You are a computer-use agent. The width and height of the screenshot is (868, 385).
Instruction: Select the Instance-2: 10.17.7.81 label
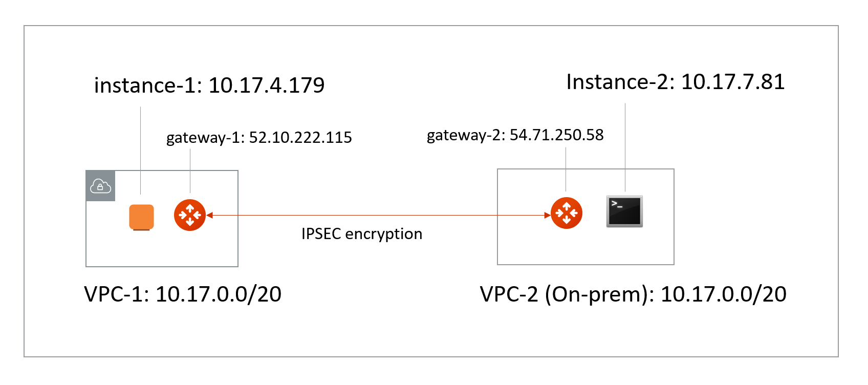pyautogui.click(x=675, y=82)
